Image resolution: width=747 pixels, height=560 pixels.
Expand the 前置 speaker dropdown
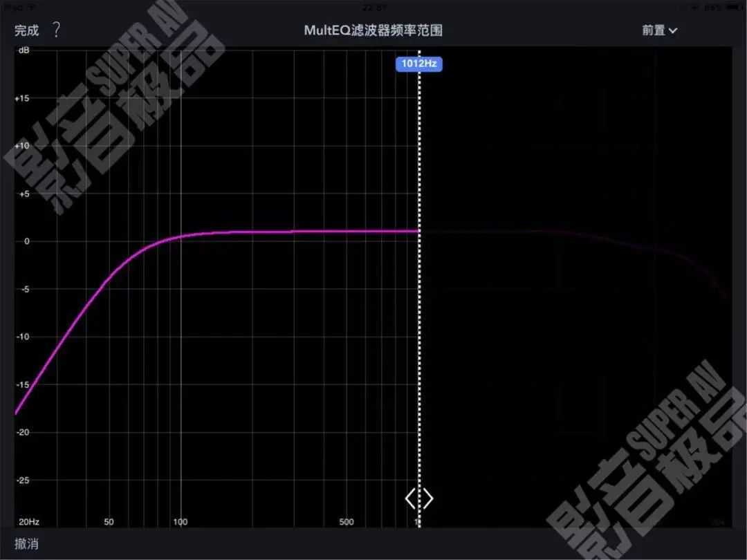coord(659,30)
